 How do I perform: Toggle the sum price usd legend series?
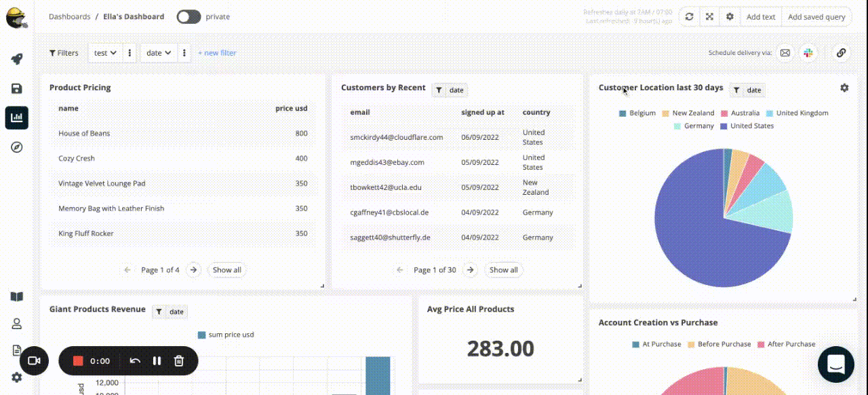tap(226, 335)
